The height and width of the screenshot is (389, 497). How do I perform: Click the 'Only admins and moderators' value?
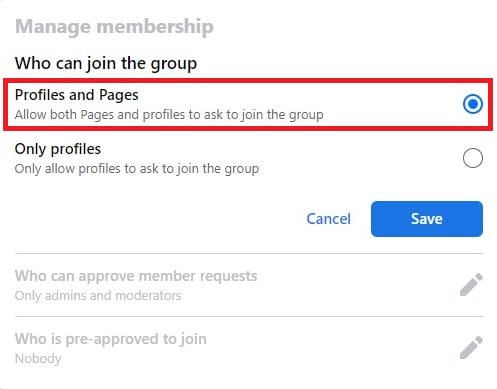[x=98, y=296]
